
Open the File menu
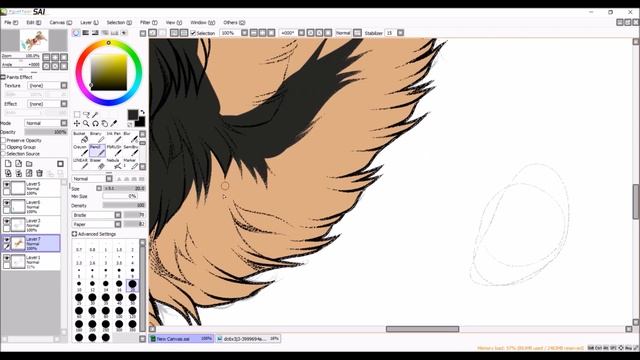(x=11, y=22)
